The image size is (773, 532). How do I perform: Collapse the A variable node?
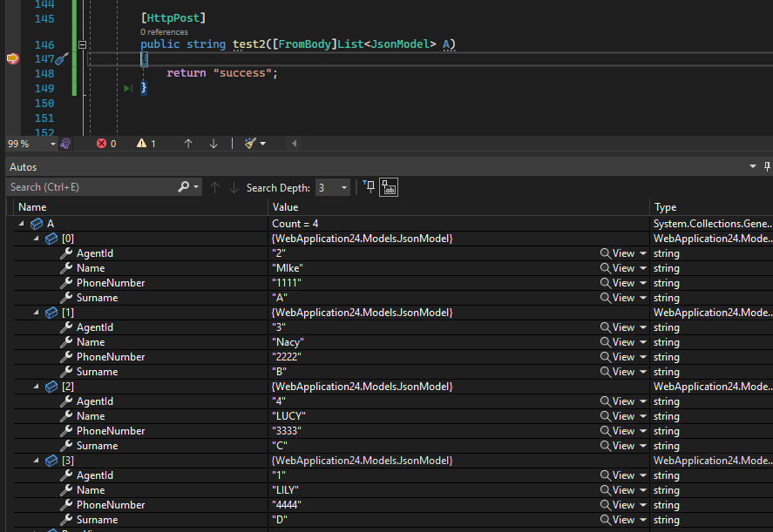click(x=21, y=224)
